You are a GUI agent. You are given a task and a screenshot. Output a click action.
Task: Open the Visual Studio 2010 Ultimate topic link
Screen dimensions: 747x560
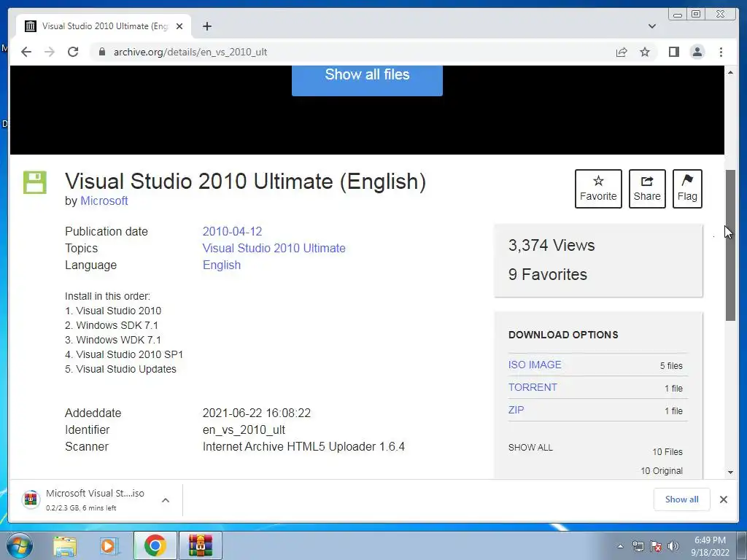(274, 248)
